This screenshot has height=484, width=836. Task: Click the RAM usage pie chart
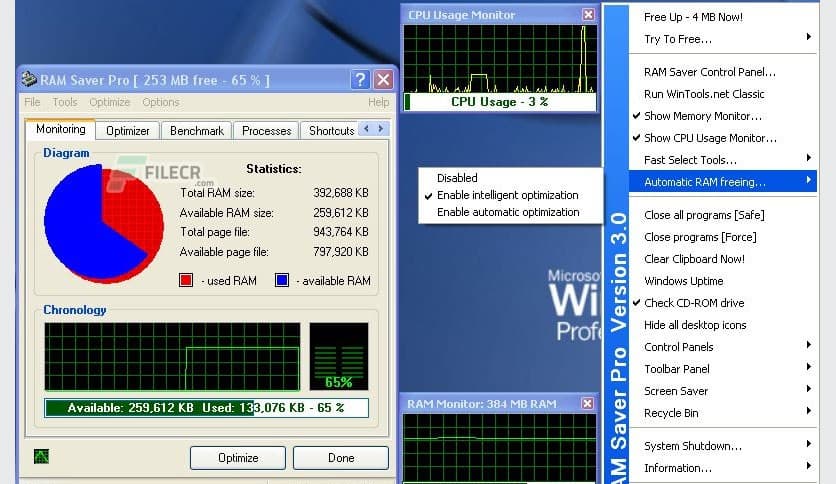coord(103,223)
